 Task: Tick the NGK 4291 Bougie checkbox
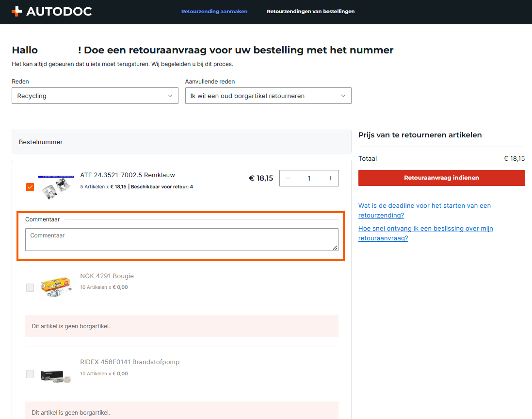pyautogui.click(x=30, y=287)
